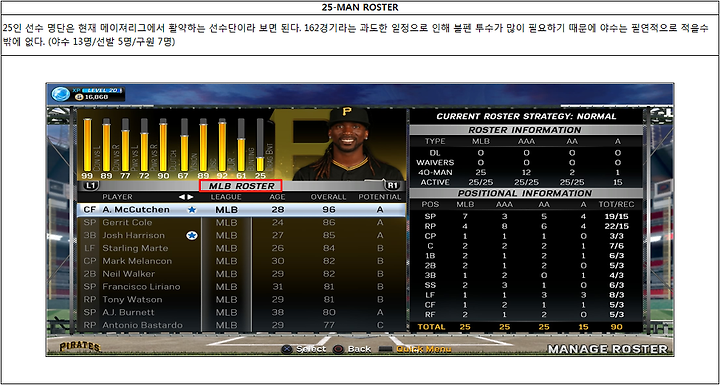Click the PLAYER column header
The width and height of the screenshot is (720, 385).
click(117, 197)
